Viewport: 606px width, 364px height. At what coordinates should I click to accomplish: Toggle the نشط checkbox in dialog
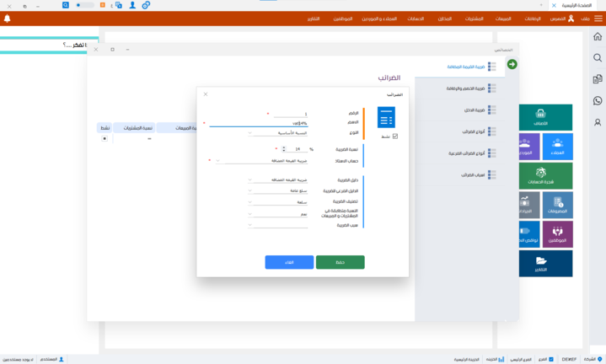(394, 136)
